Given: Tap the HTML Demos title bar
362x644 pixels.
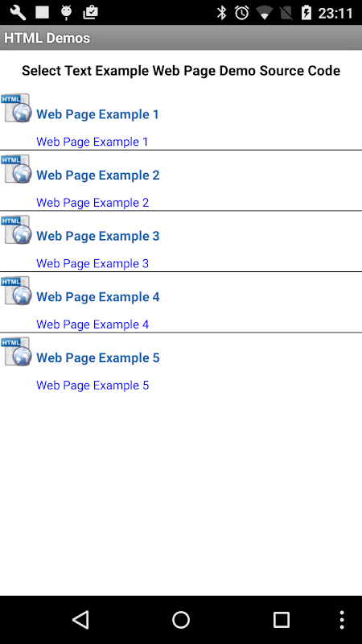Looking at the screenshot, I should [181, 38].
